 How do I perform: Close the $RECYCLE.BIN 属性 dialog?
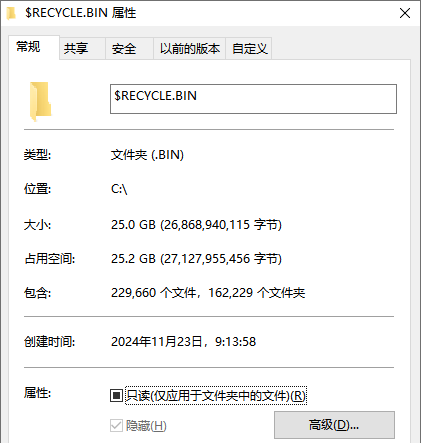click(x=405, y=13)
